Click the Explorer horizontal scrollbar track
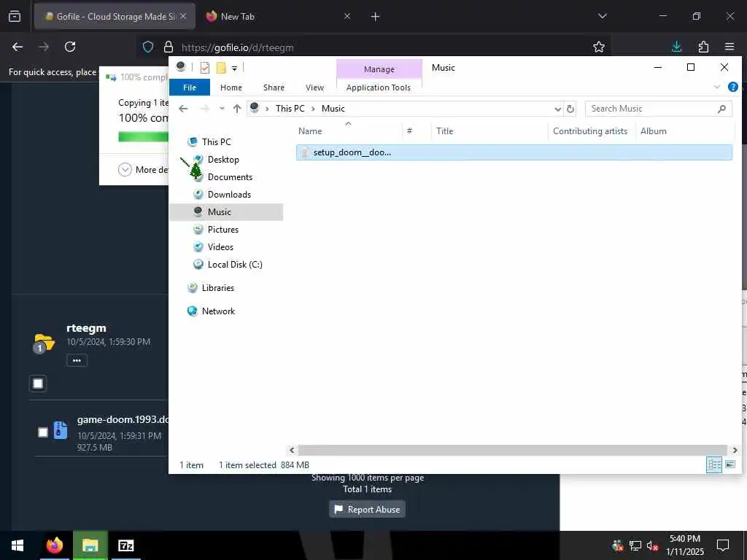This screenshot has width=747, height=560. (513, 451)
